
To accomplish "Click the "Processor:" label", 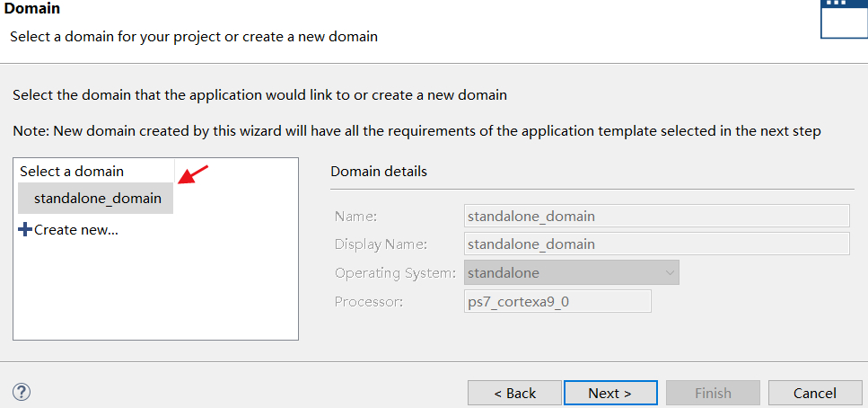I will coord(369,301).
